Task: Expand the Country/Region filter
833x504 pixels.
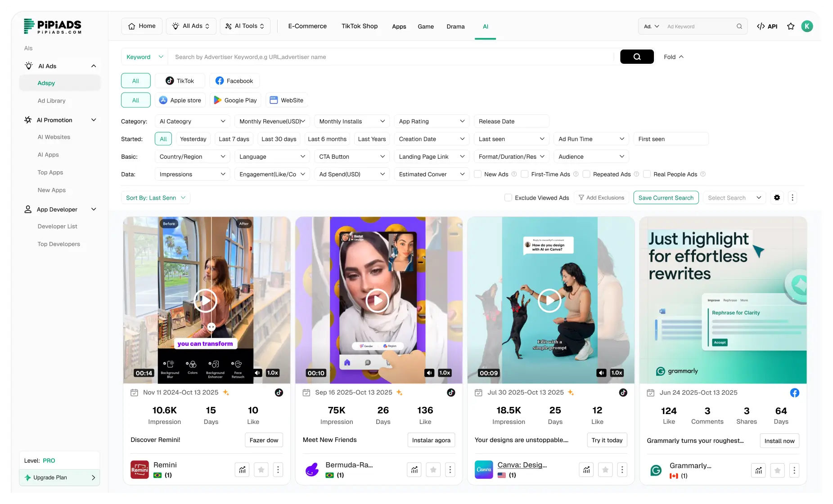Action: [192, 156]
